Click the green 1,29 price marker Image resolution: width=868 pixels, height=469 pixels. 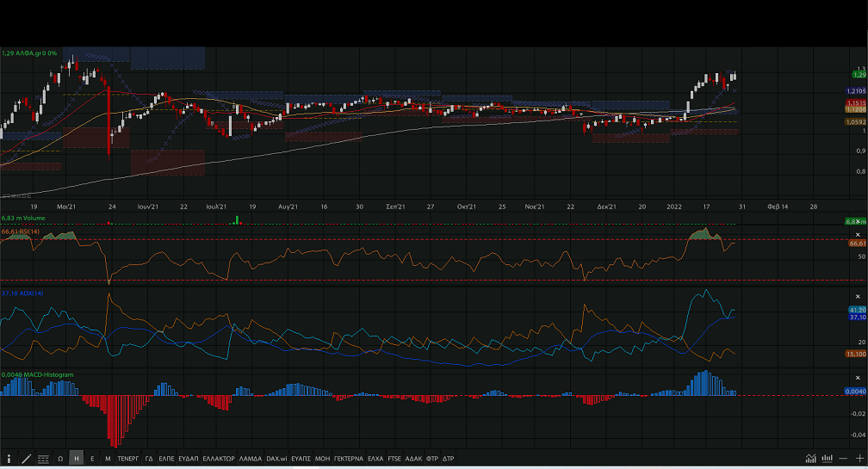pyautogui.click(x=856, y=76)
